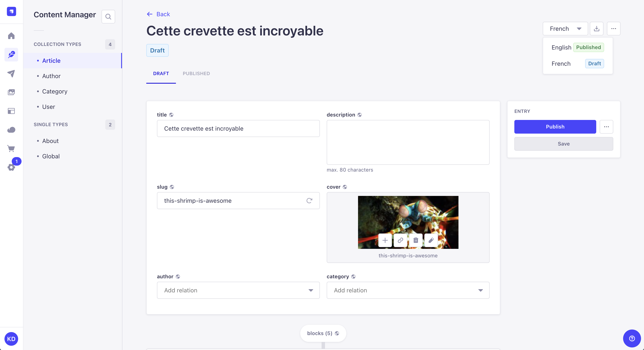The image size is (644, 350).
Task: Switch to the PUBLISHED tab
Action: pos(196,73)
